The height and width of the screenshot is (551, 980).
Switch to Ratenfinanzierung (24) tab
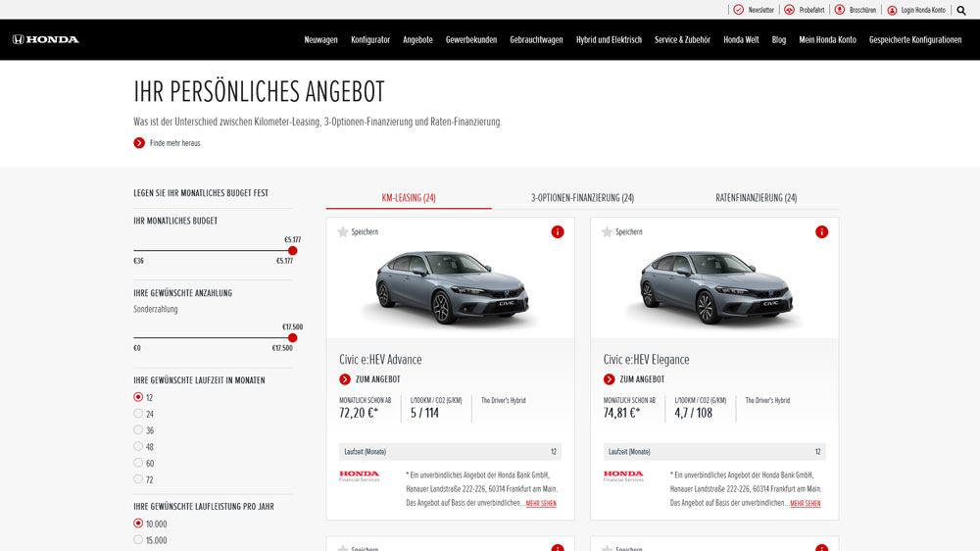(757, 198)
